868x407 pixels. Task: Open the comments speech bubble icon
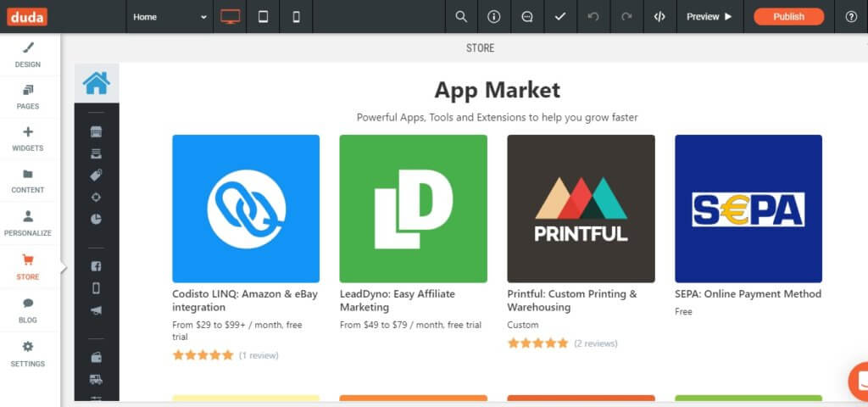coord(527,16)
